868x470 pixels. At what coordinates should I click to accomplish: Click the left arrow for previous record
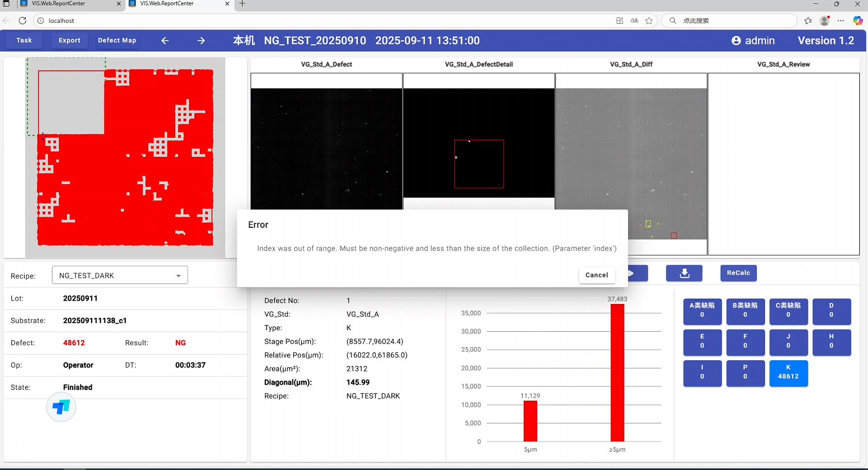pyautogui.click(x=165, y=41)
